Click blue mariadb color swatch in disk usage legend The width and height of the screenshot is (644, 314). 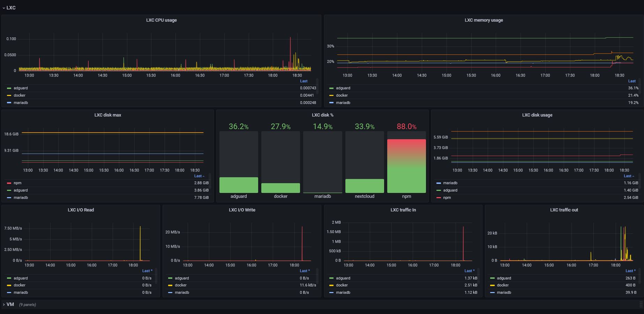tap(439, 183)
